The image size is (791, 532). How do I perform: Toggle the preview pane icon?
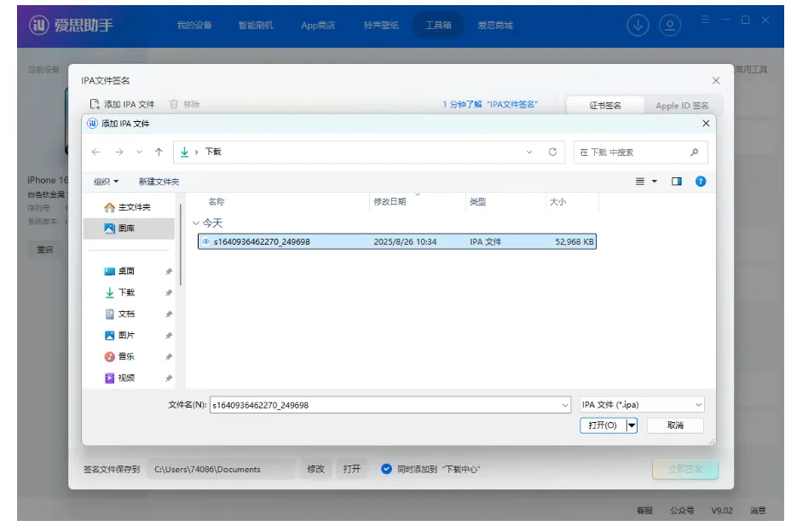[x=677, y=182]
